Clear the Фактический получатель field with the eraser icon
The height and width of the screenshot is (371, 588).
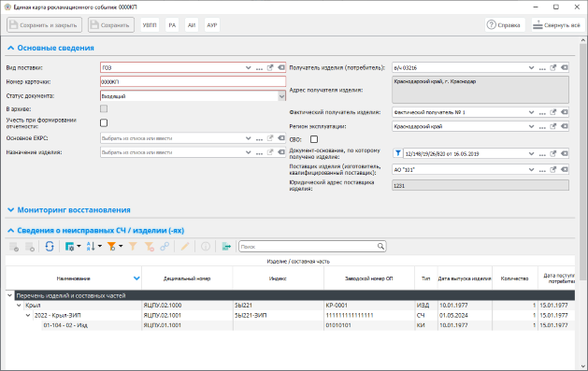pyautogui.click(x=564, y=112)
